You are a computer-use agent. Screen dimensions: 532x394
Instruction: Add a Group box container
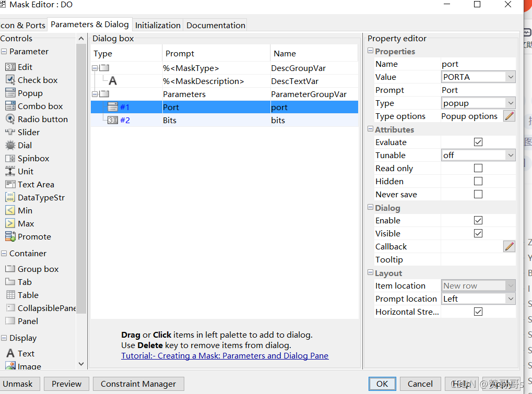click(32, 269)
